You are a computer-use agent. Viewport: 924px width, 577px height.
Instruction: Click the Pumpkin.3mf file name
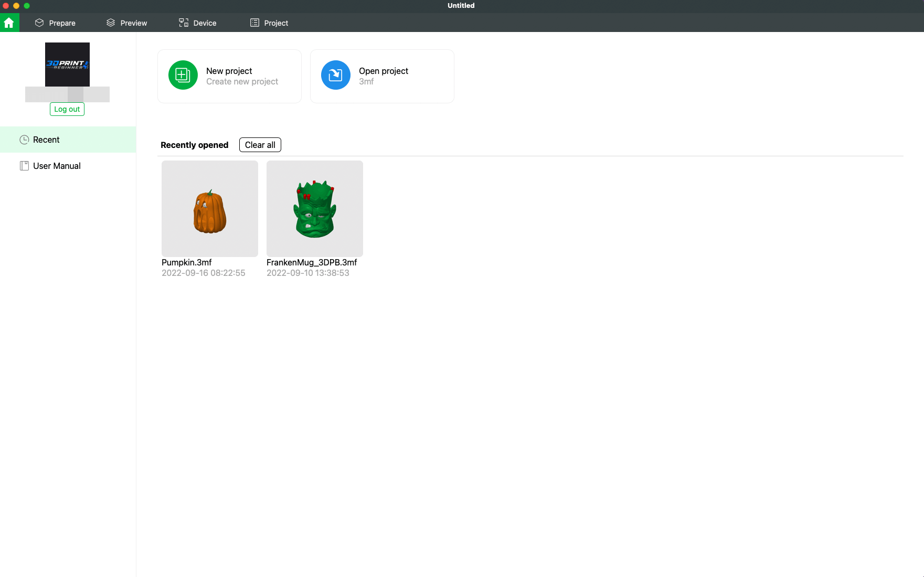click(187, 262)
